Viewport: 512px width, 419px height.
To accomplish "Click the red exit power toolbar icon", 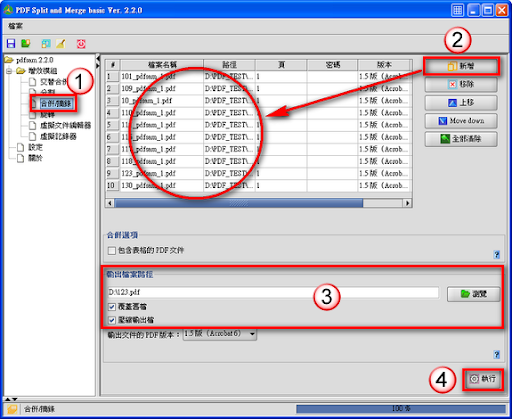I will pos(81,43).
